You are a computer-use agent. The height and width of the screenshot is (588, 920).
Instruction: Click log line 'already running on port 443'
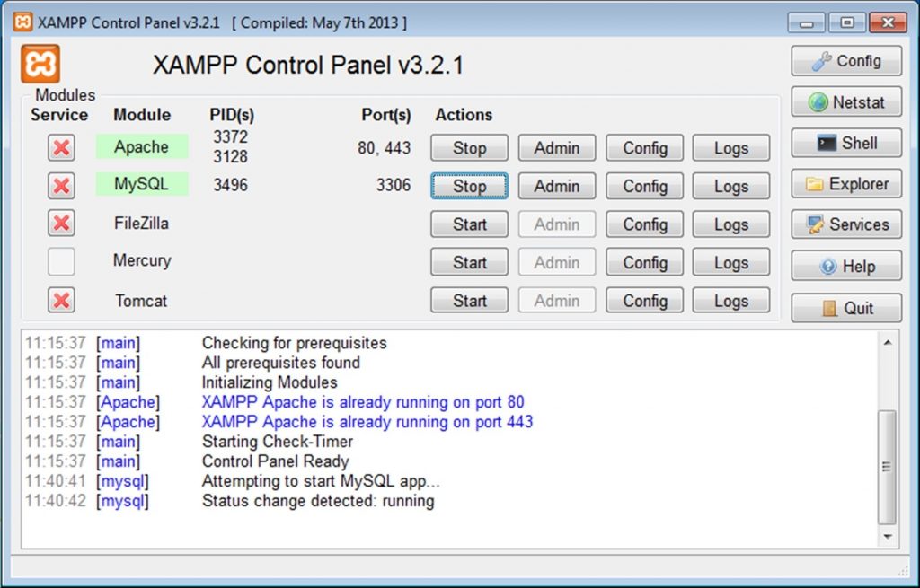click(367, 422)
